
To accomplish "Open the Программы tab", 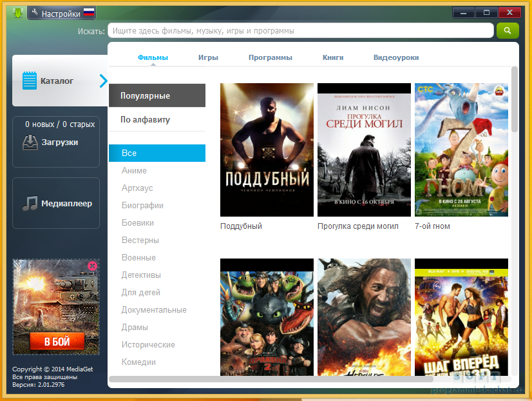I will point(270,57).
